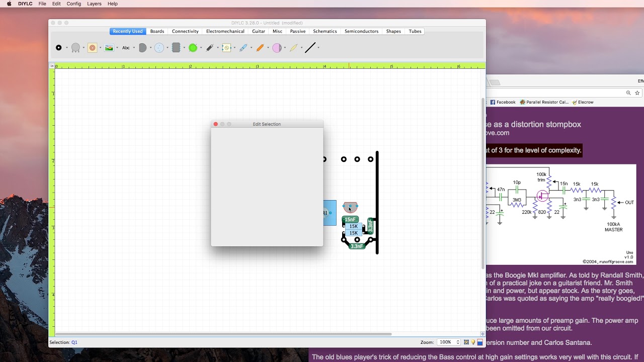Select the copper ring pad tool
Image resolution: width=644 pixels, height=362 pixels.
(x=92, y=48)
